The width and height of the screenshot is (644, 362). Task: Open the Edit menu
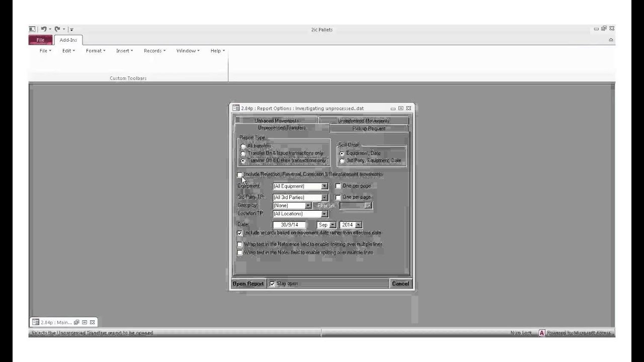tap(68, 51)
